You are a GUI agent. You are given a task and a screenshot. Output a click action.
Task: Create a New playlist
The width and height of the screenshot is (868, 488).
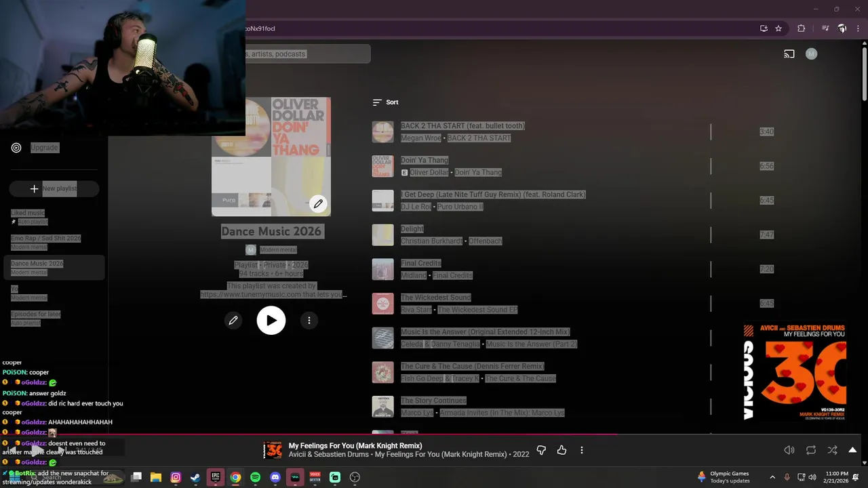54,188
